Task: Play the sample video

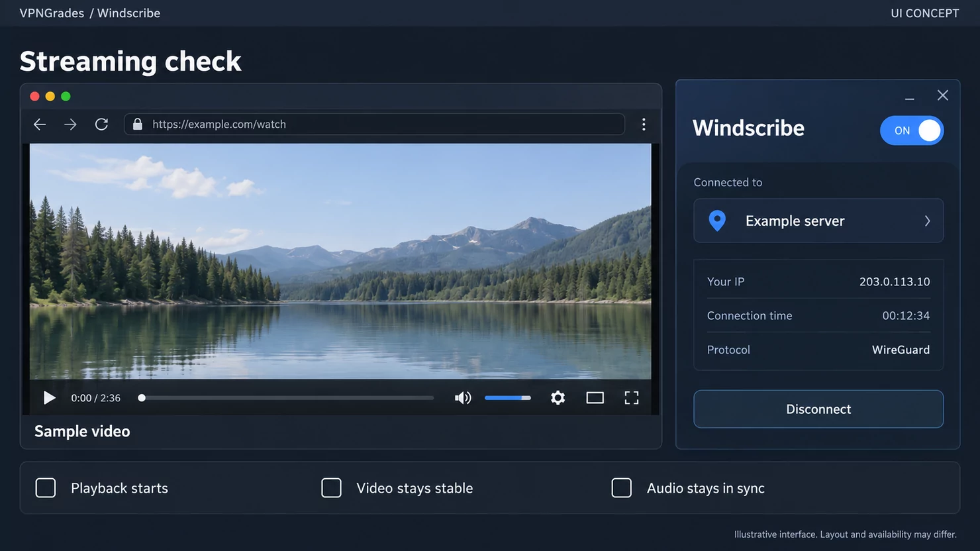Action: click(x=49, y=397)
